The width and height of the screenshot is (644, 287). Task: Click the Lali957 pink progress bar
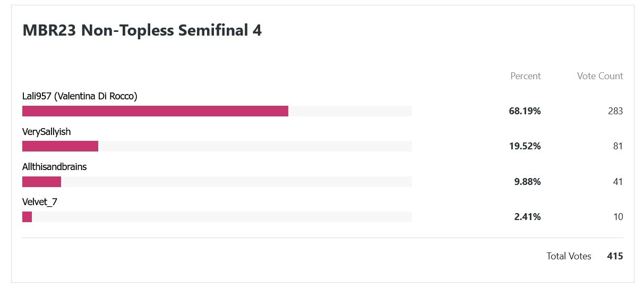click(155, 111)
